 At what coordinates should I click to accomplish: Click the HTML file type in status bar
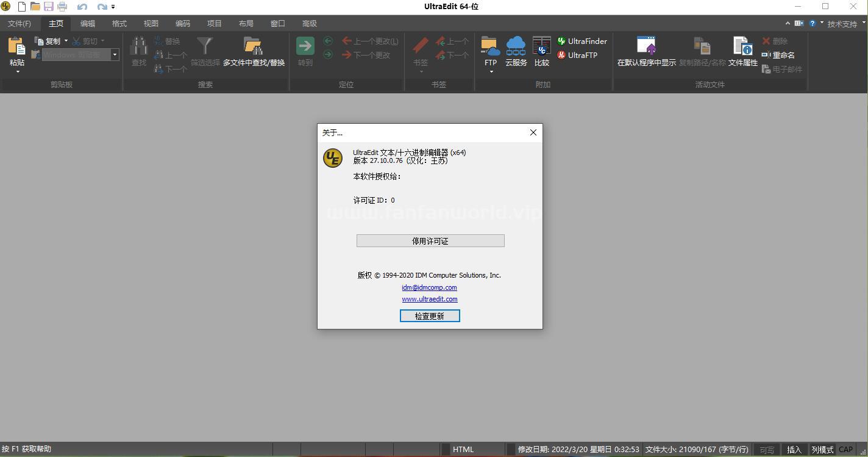click(463, 450)
